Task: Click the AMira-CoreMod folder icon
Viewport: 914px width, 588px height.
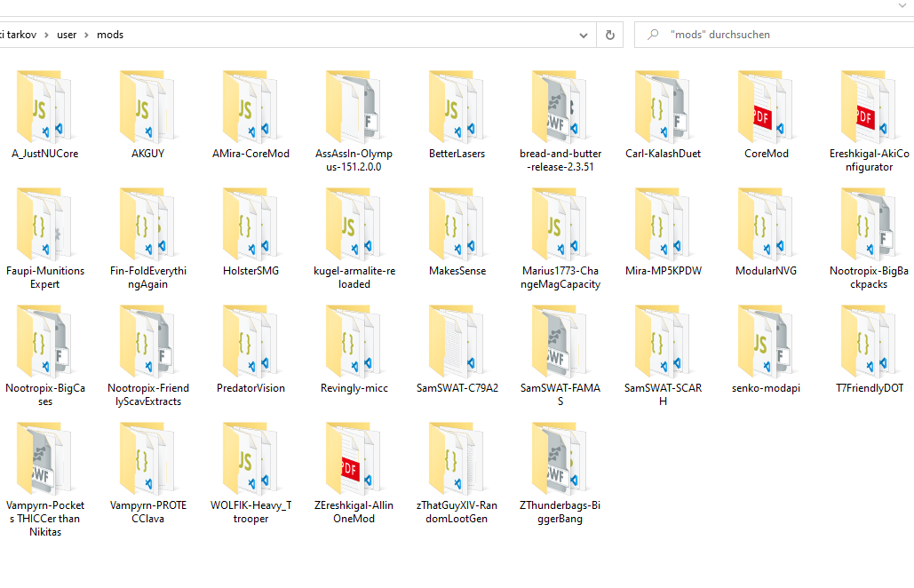Action: (250, 107)
